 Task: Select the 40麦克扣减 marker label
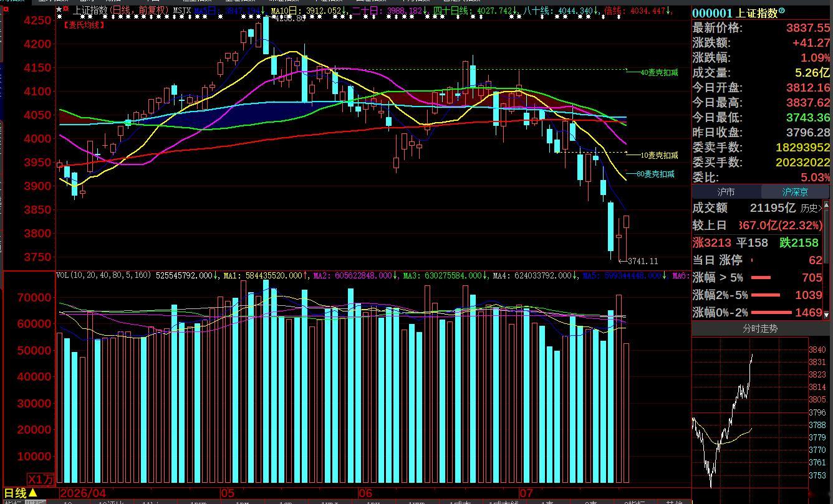coord(659,72)
